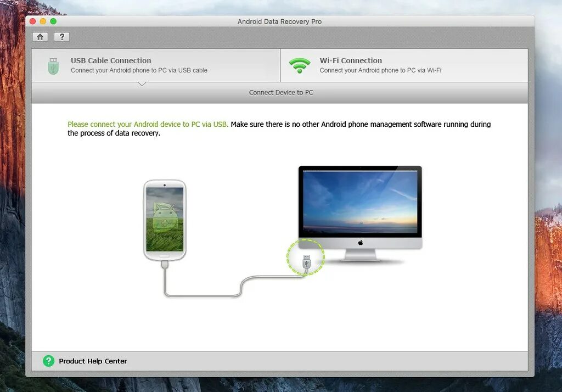
Task: Open the Product Help Center link
Action: pyautogui.click(x=93, y=361)
